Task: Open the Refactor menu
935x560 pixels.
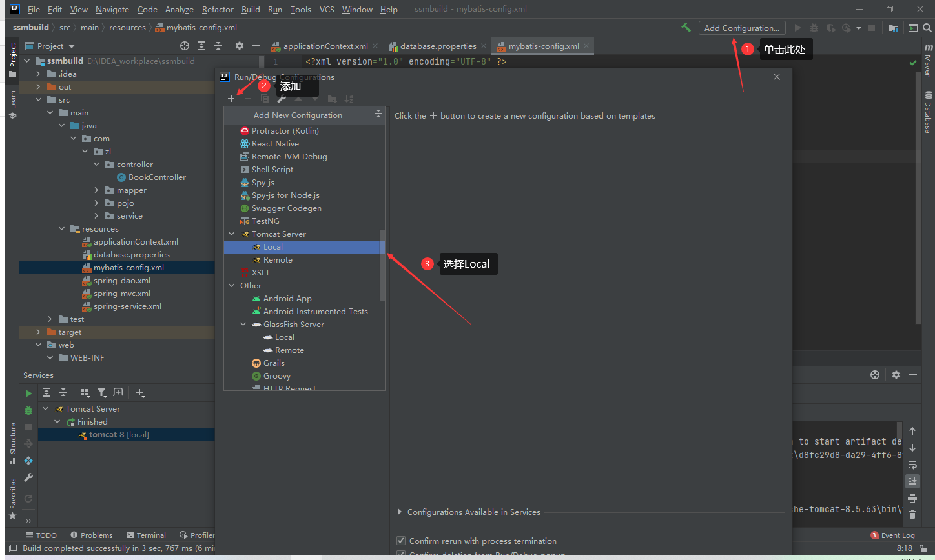Action: click(218, 9)
